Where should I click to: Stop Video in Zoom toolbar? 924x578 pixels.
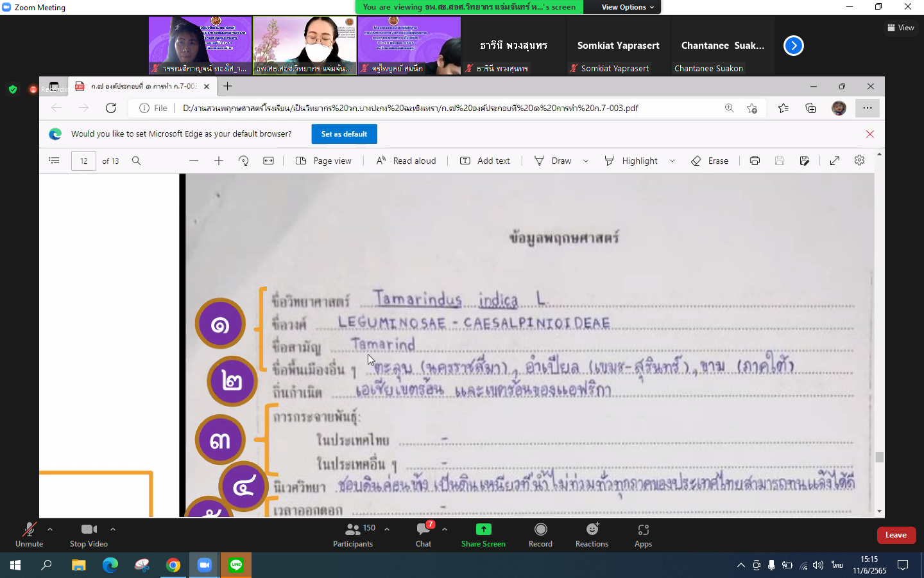(89, 534)
